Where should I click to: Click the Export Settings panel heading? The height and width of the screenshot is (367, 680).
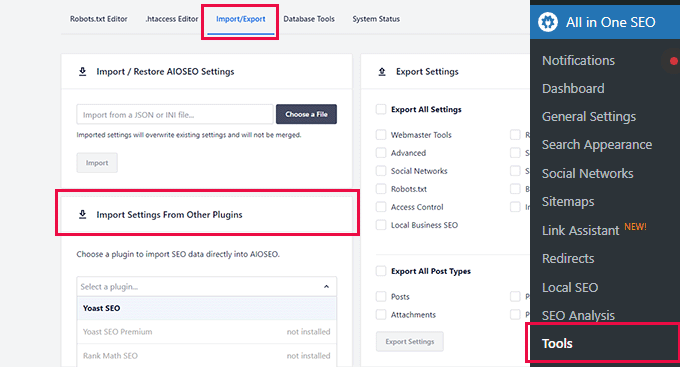(427, 72)
